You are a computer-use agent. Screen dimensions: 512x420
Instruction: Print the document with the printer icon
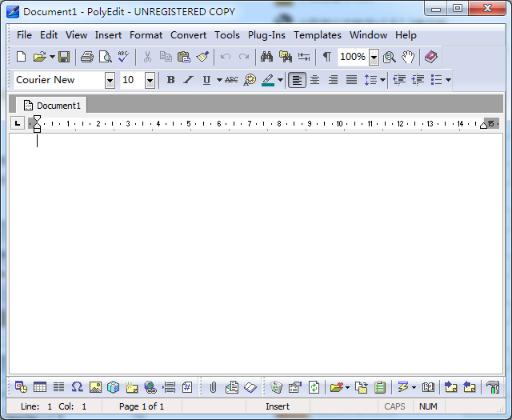pos(87,57)
